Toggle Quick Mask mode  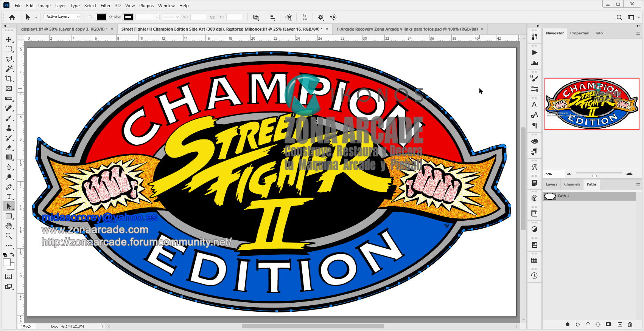[9, 277]
